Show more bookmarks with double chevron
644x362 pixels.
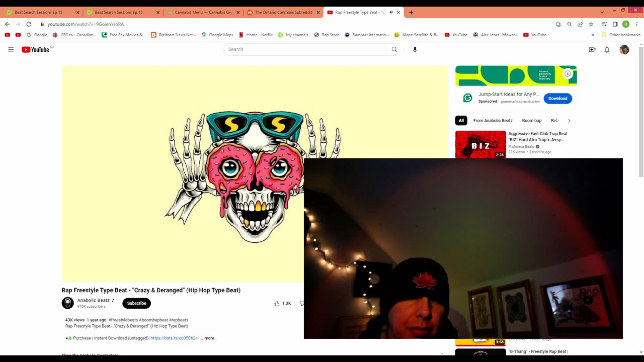pyautogui.click(x=593, y=35)
